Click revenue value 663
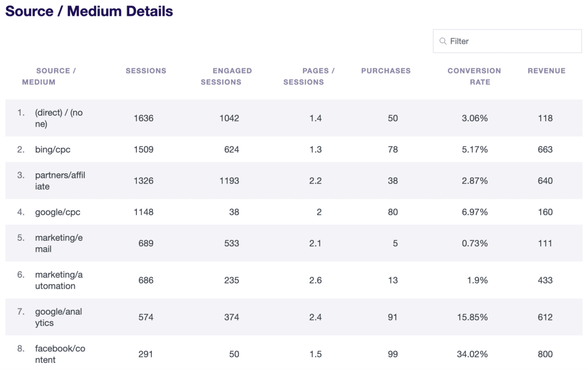Image resolution: width=588 pixels, height=370 pixels. point(545,149)
